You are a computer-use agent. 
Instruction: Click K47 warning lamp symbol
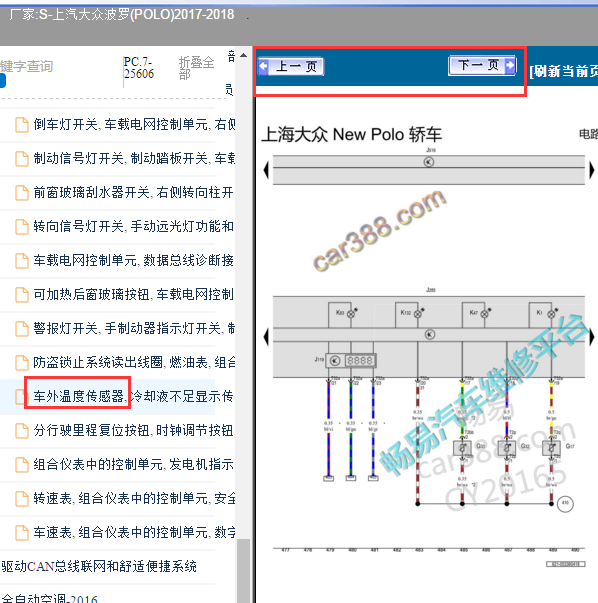[485, 314]
